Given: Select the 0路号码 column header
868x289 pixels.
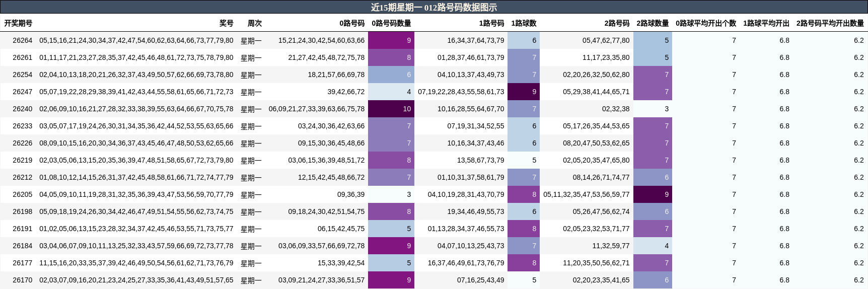Looking at the screenshot, I should 352,23.
